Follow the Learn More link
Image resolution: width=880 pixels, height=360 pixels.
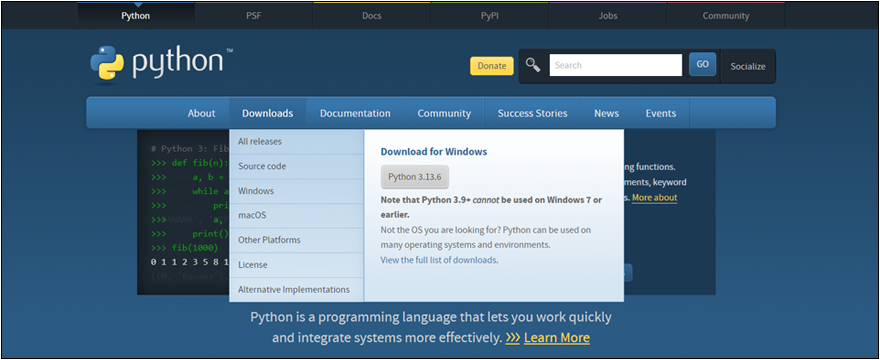point(557,338)
